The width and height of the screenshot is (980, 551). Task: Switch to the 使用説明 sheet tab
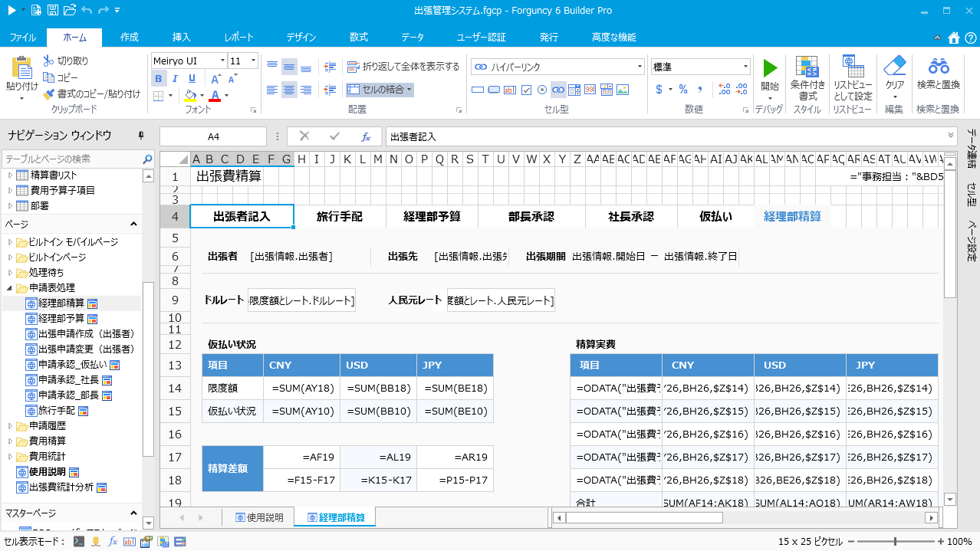(260, 517)
